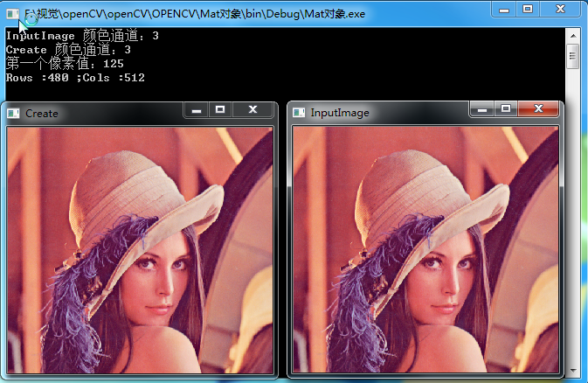Minimize the console window
The height and width of the screenshot is (383, 588).
(x=504, y=10)
